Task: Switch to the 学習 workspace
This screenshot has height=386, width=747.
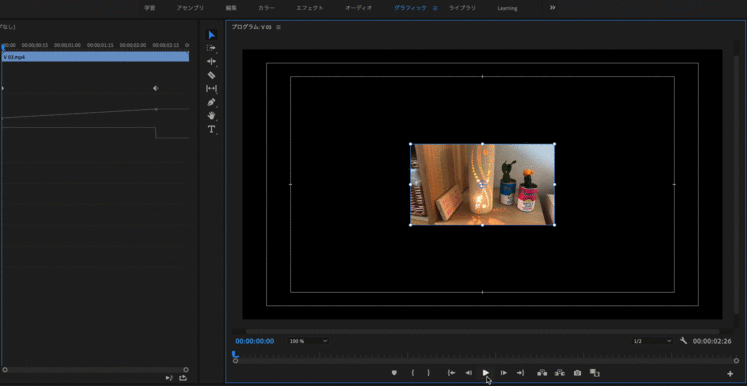Action: point(150,8)
